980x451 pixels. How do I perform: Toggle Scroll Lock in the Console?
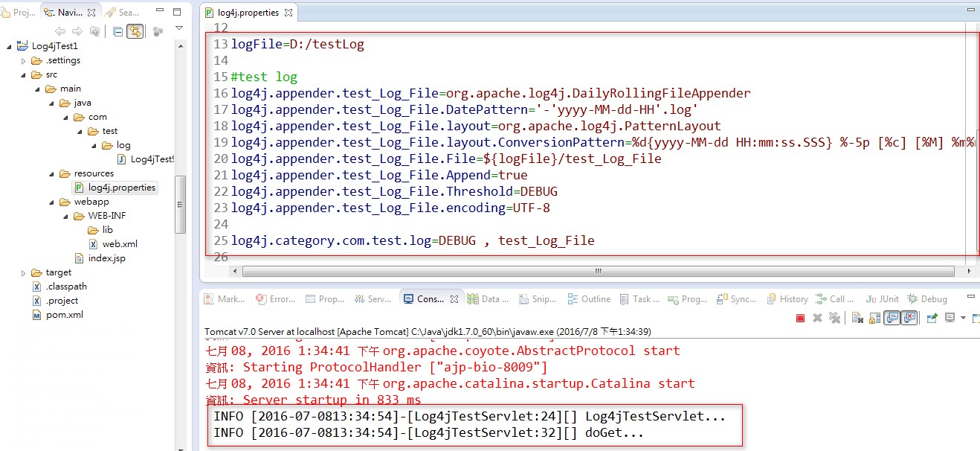click(x=874, y=318)
